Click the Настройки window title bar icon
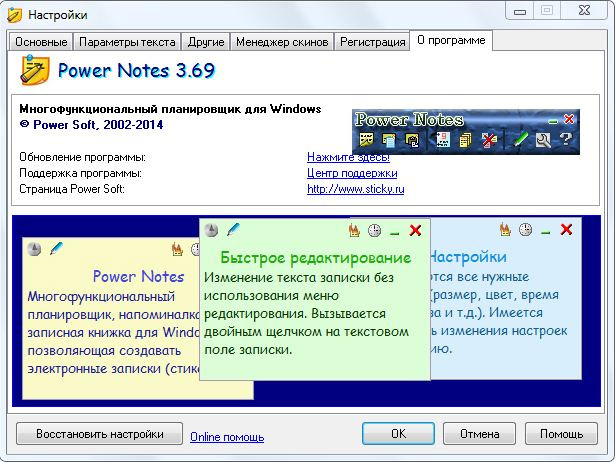616x462 pixels. pos(15,15)
